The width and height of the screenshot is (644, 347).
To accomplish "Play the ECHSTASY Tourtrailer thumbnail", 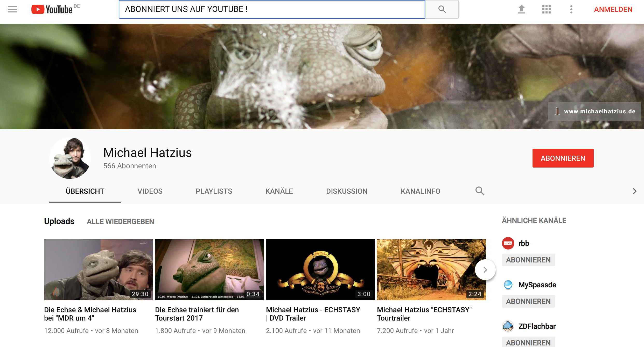I will [x=431, y=270].
